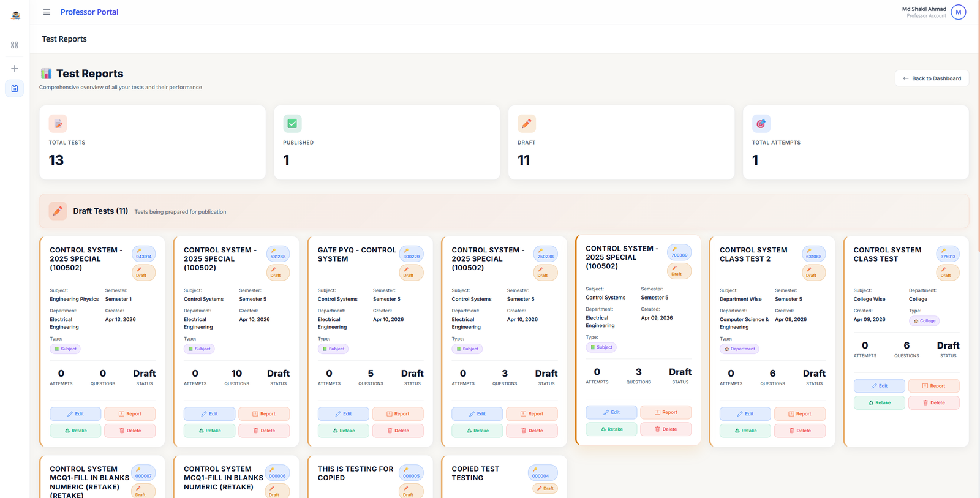Open the Copied Test Testing card
Viewport: 980px width, 498px height.
475,473
